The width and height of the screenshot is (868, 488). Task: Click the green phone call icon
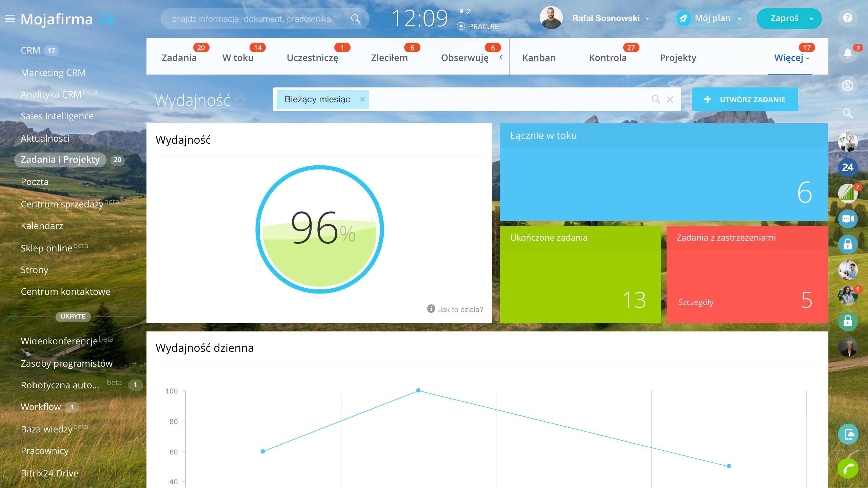click(848, 468)
